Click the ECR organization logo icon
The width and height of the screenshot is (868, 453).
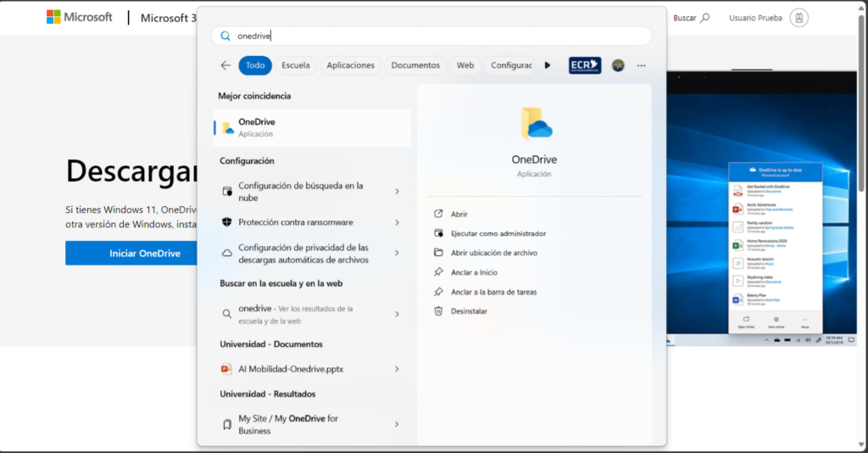585,65
